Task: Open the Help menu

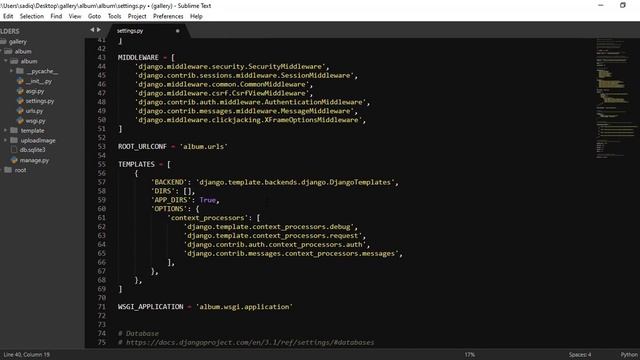Action: click(196, 16)
